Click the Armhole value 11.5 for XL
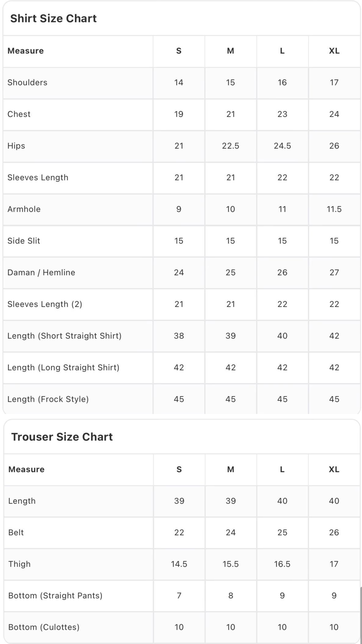Viewport: 362px width, 644px height. [334, 209]
